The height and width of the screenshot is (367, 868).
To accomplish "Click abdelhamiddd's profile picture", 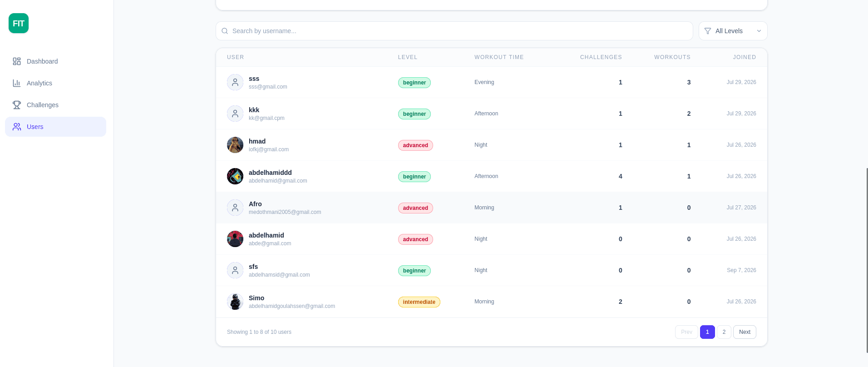I will [x=235, y=176].
